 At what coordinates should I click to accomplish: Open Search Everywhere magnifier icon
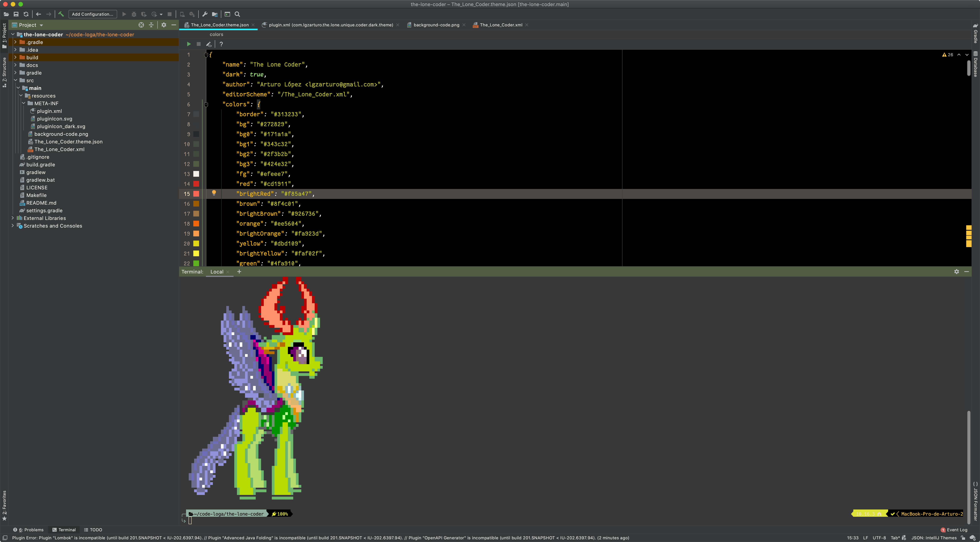pos(237,14)
